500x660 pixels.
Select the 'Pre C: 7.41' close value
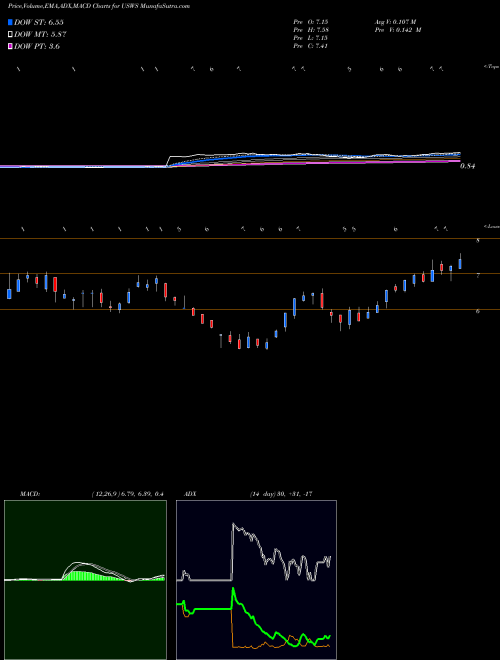311,46
